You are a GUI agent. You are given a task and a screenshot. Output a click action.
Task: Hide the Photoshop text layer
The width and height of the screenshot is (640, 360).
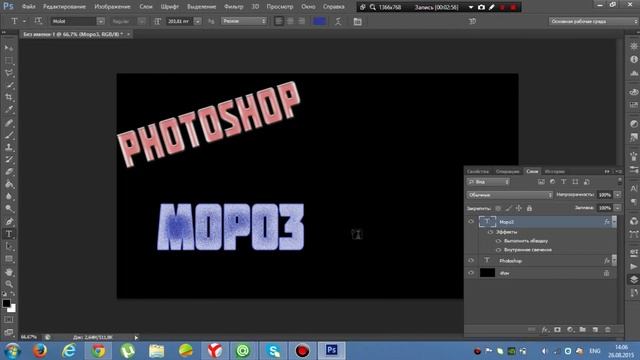[x=471, y=260]
